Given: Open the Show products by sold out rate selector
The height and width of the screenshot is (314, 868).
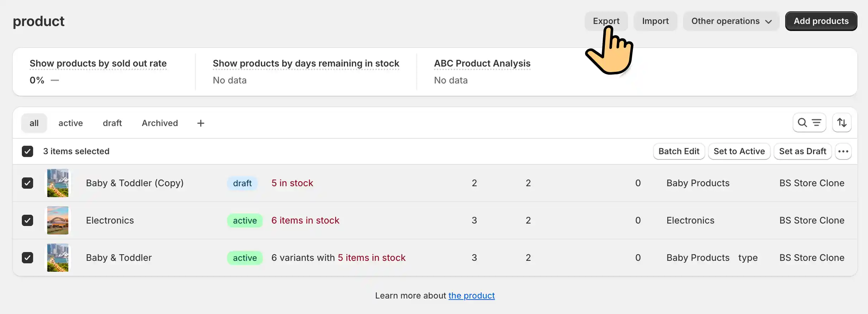Looking at the screenshot, I should point(98,63).
